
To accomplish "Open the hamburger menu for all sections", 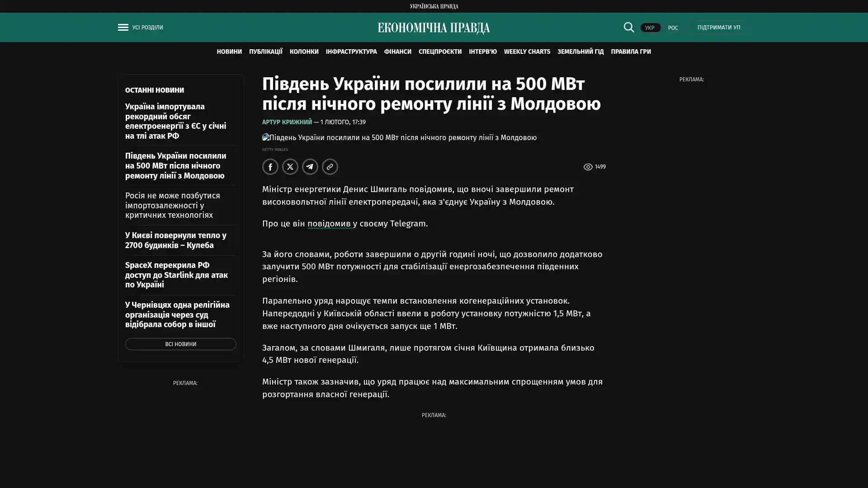I will 123,28.
